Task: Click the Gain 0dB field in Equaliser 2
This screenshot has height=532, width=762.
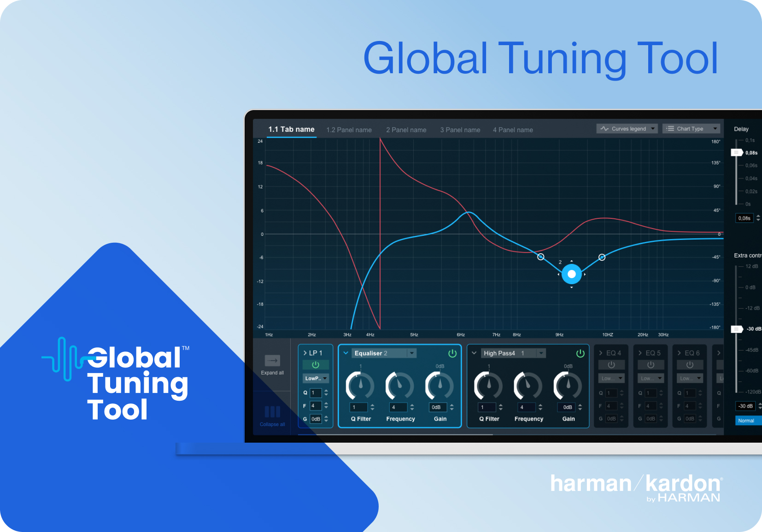Action: point(438,407)
